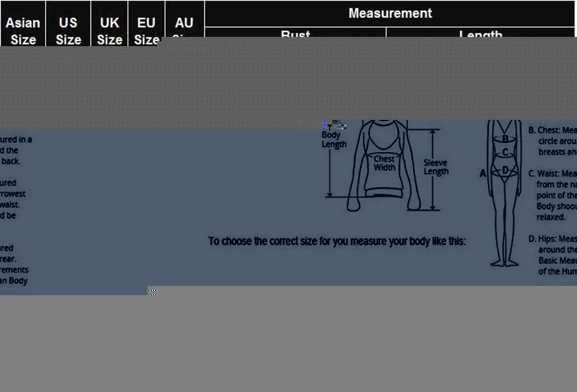Click the sweater outline diagram
Image resolution: width=577 pixels, height=392 pixels.
[x=384, y=165]
